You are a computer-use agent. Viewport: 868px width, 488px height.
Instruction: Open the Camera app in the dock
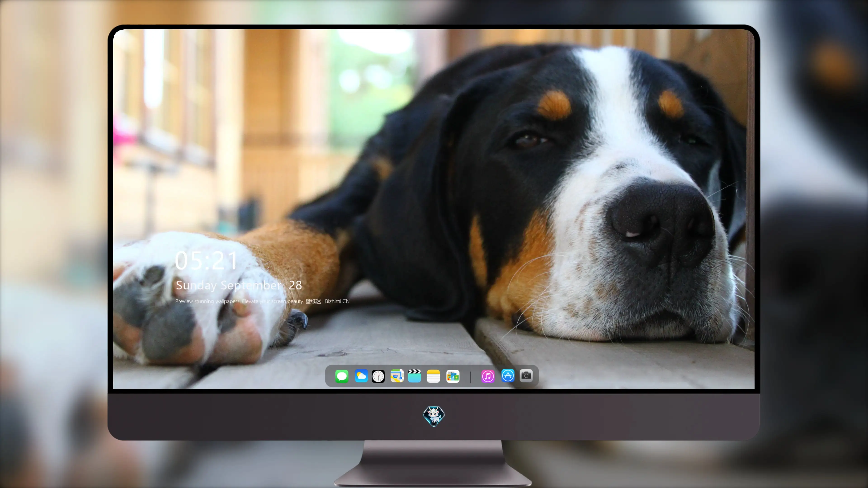click(526, 375)
